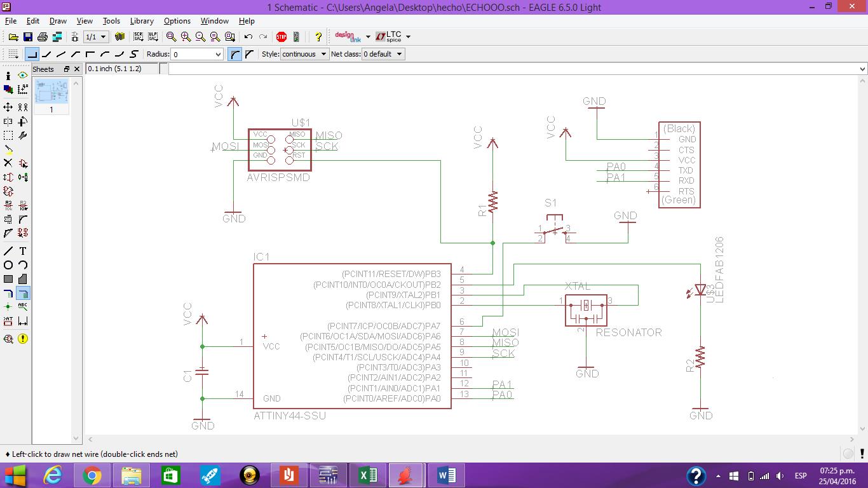
Task: Select the Mirror tool
Action: (x=8, y=121)
